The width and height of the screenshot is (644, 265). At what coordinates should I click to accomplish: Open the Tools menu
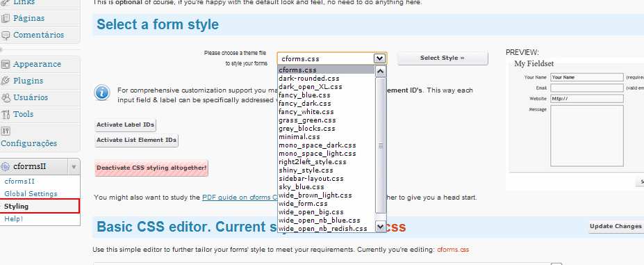(24, 114)
